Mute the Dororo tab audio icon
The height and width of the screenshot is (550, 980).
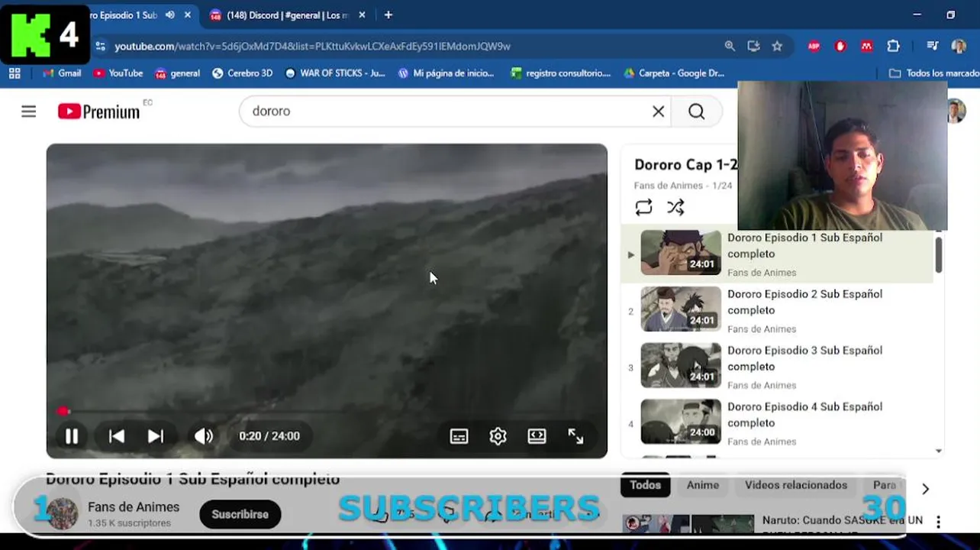pyautogui.click(x=169, y=15)
